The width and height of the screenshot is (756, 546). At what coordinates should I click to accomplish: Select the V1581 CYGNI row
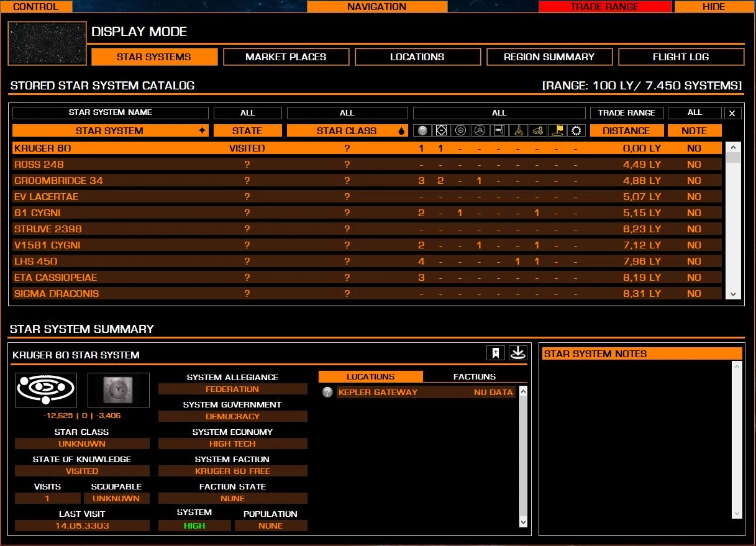pyautogui.click(x=367, y=245)
